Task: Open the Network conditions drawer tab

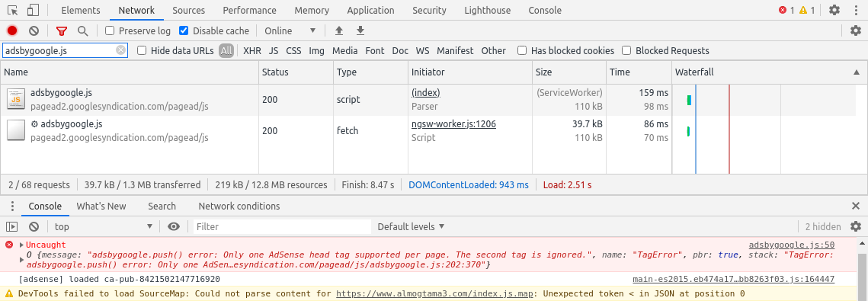Action: tap(239, 206)
